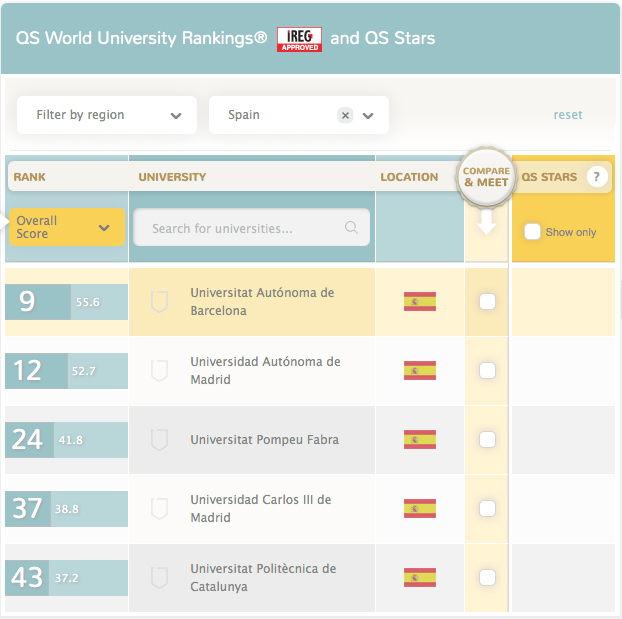Click shield icon for Universitat Autónoma de Barcelona
The height and width of the screenshot is (619, 622).
coord(159,302)
